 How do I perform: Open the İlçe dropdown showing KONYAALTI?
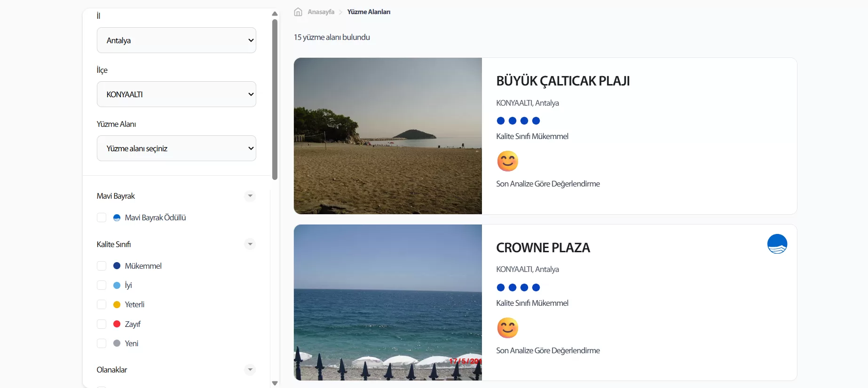tap(176, 94)
